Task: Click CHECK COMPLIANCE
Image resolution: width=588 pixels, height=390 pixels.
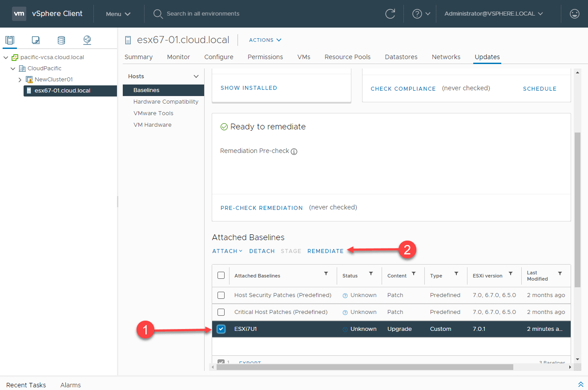Action: coord(403,89)
